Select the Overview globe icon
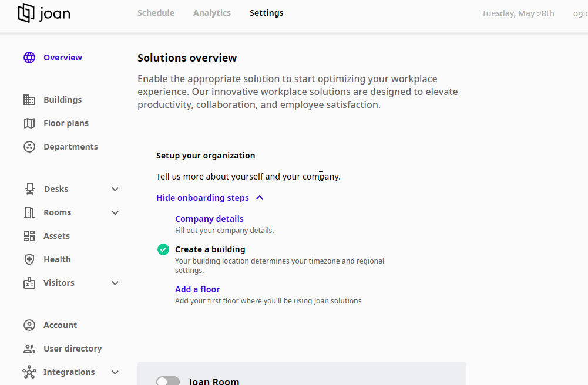 click(x=29, y=57)
